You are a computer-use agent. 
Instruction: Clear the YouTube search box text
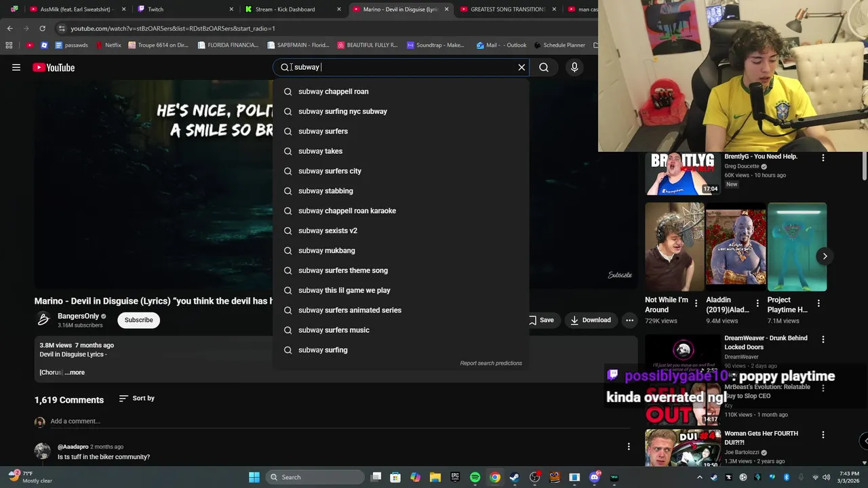pyautogui.click(x=521, y=67)
